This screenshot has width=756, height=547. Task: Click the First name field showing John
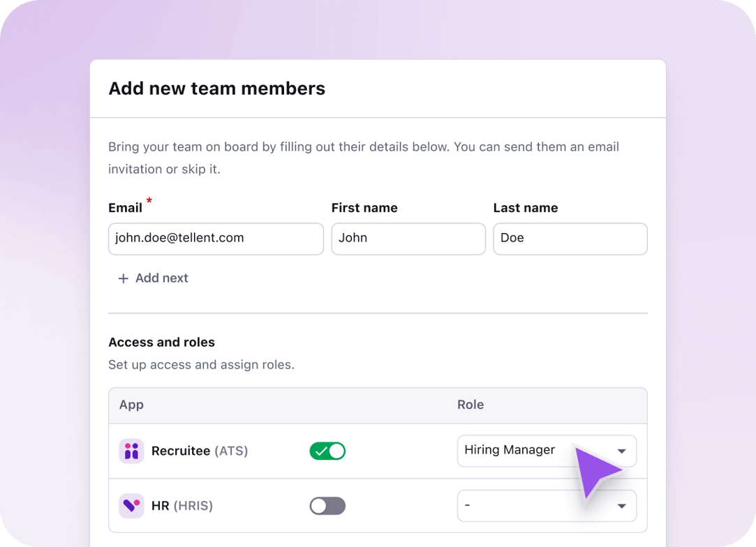408,239
